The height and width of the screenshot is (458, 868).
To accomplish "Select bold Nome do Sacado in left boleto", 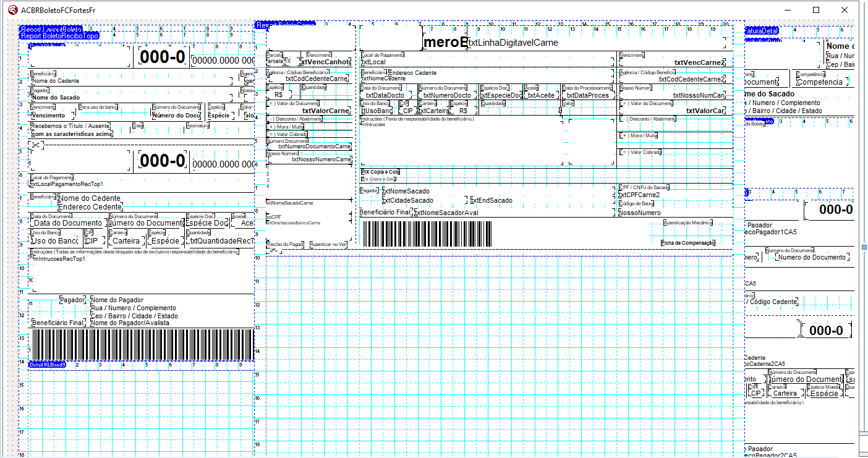I will pyautogui.click(x=56, y=98).
